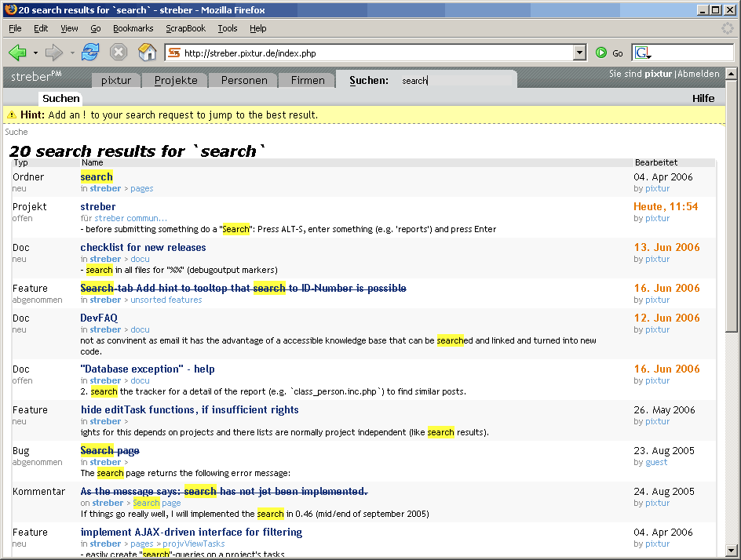Click the '26. May 2006' date
Viewport: 741px width, 560px height.
coord(664,409)
